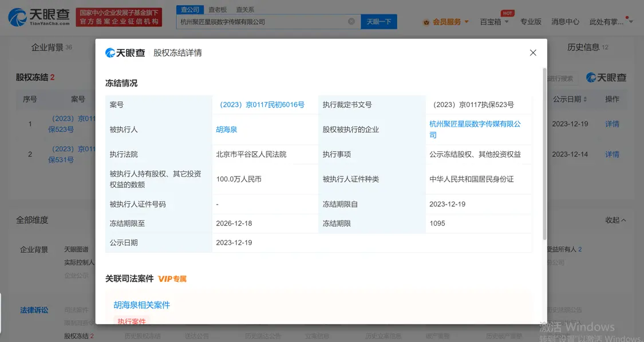Select 法律诉讼 in the dimension list
Viewport: 644px width, 342px height.
click(34, 310)
